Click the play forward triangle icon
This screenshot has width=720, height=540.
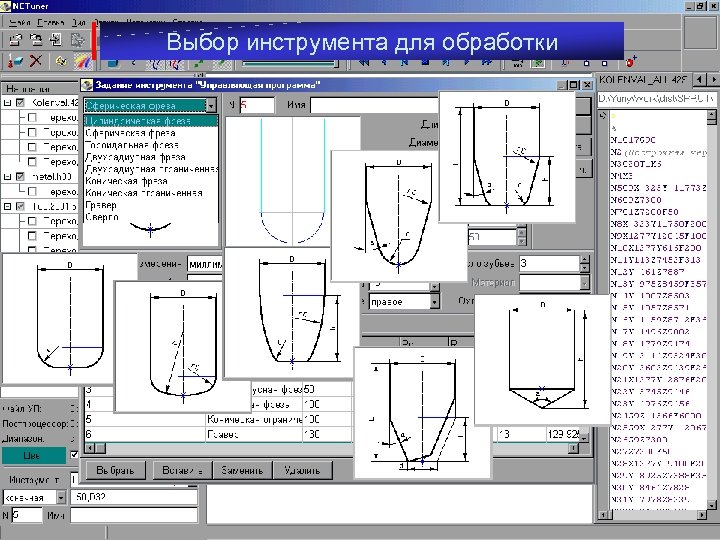(x=467, y=62)
